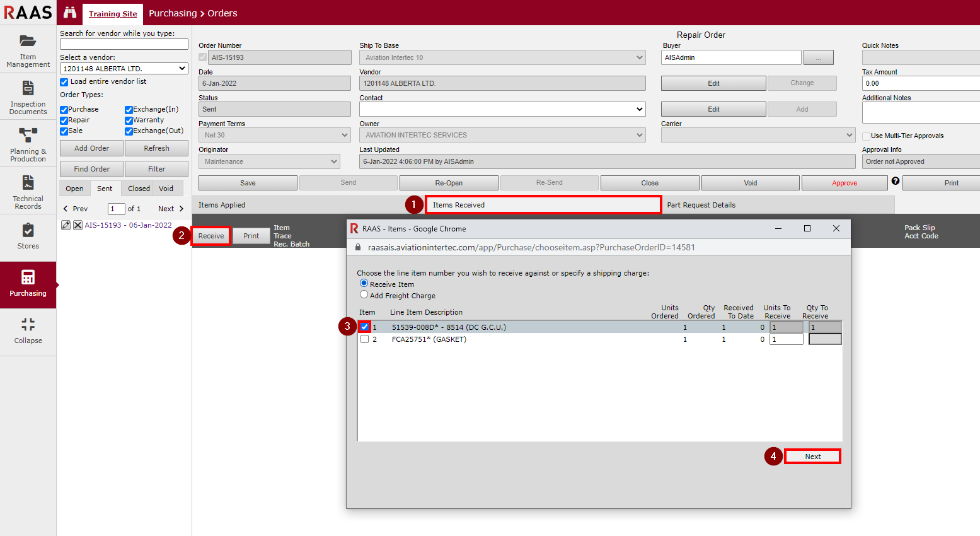The height and width of the screenshot is (536, 980).
Task: Click the pencil edit icon for AIS-15193
Action: [x=66, y=225]
